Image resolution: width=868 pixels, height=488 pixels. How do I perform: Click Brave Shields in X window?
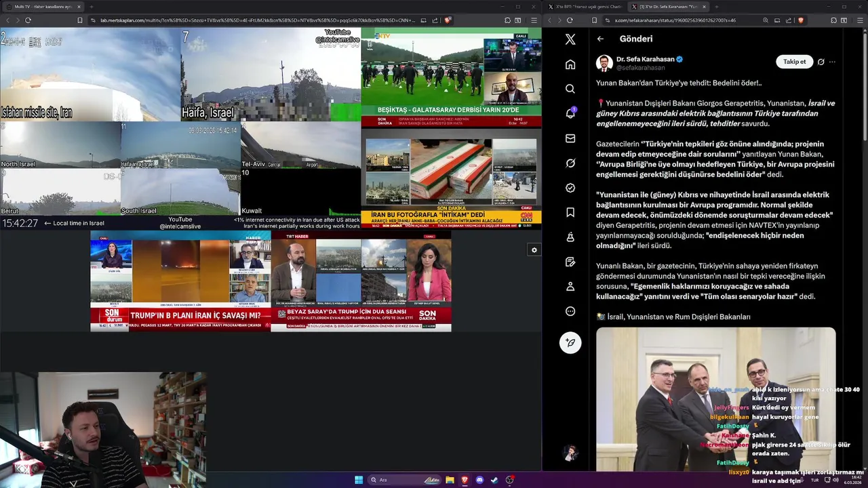(802, 20)
